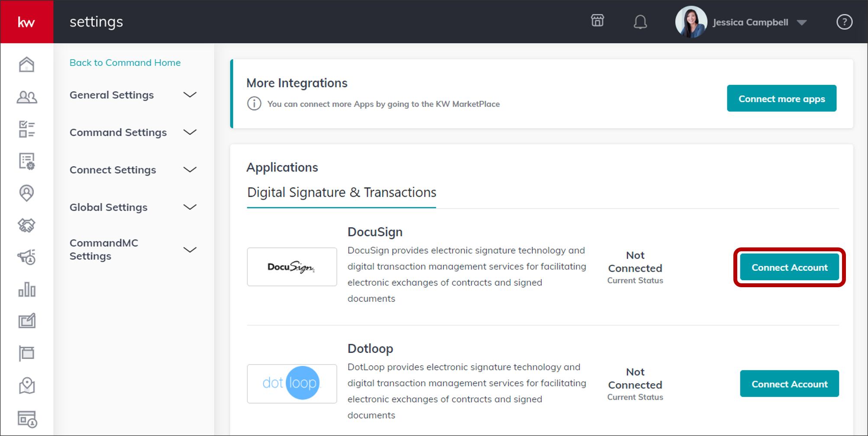Go Back to Command Home
Viewport: 868px width, 436px height.
tap(125, 63)
